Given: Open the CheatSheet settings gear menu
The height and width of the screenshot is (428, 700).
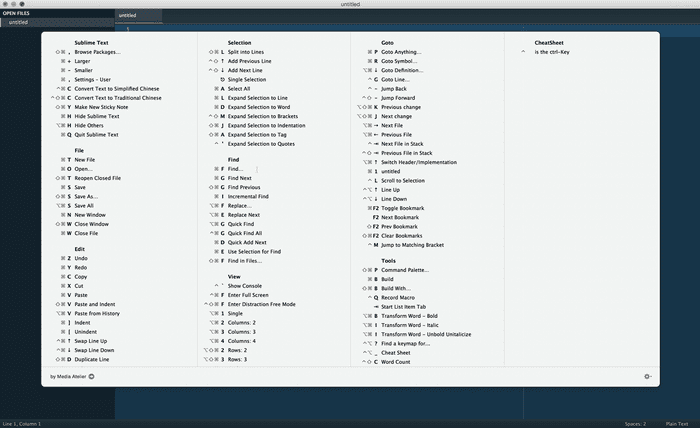Looking at the screenshot, I should (x=647, y=376).
